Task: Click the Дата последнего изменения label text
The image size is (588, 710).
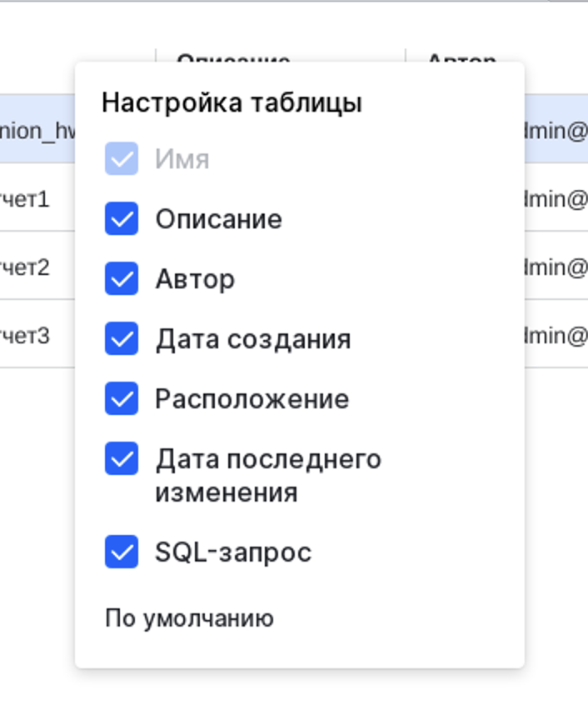Action: 267,475
